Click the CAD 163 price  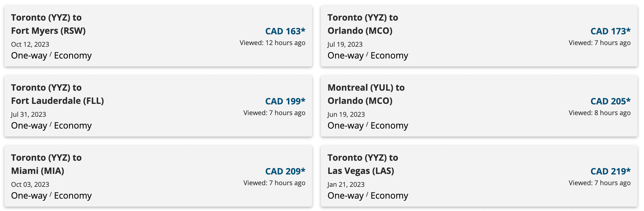(x=285, y=31)
